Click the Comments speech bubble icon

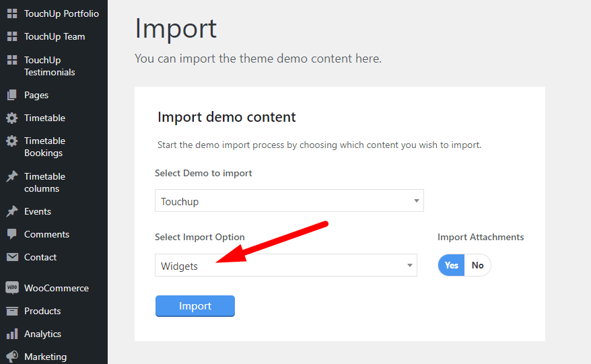12,234
